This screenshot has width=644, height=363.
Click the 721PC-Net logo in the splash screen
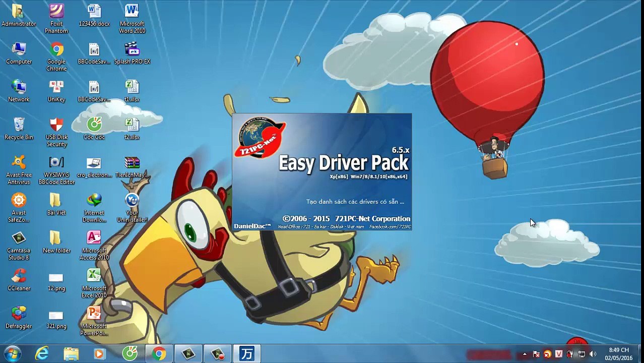(x=261, y=137)
